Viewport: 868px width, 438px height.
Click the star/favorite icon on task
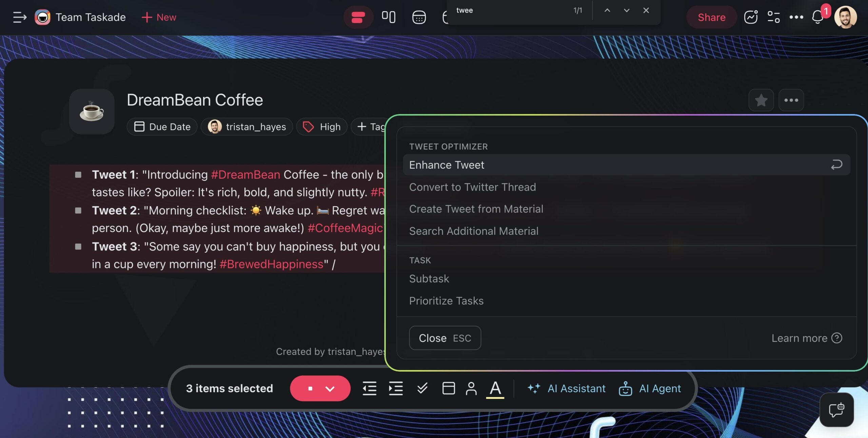pos(761,100)
